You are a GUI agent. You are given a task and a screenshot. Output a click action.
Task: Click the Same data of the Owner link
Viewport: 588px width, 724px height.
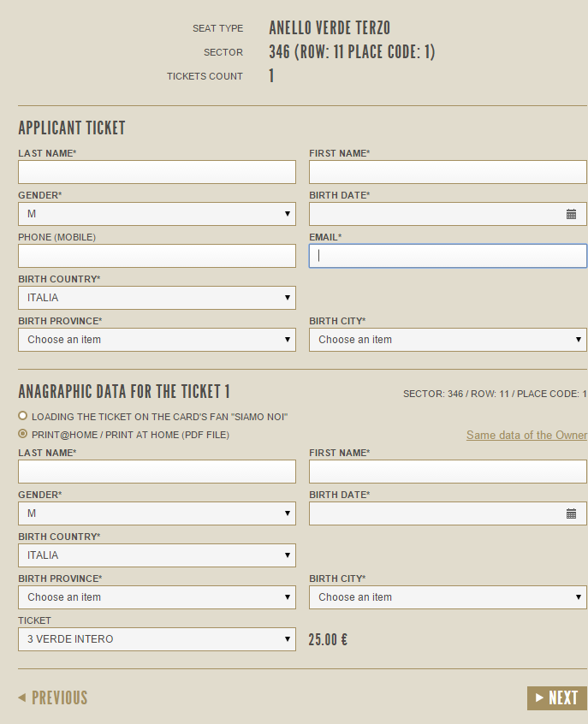click(526, 435)
